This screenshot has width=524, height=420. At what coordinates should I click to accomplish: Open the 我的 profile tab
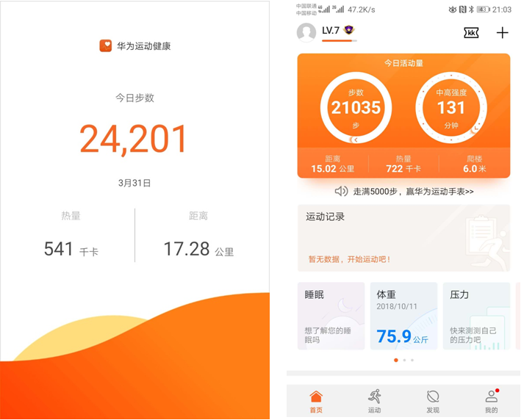click(x=491, y=402)
